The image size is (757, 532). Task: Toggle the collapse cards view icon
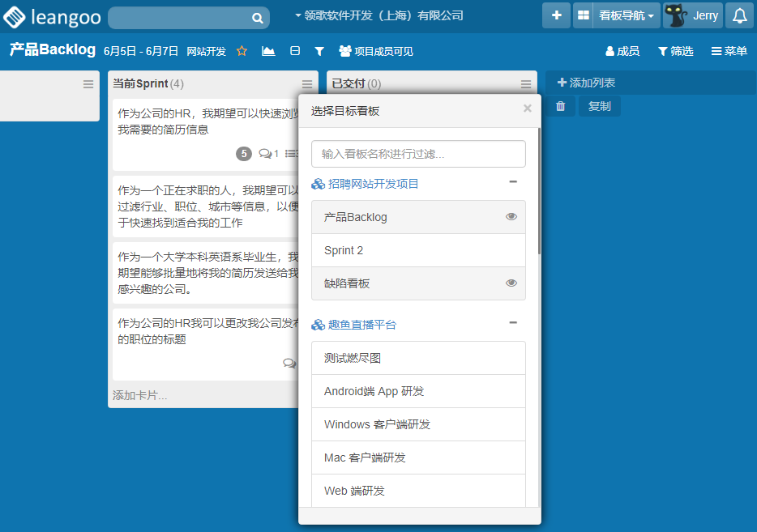coord(295,51)
